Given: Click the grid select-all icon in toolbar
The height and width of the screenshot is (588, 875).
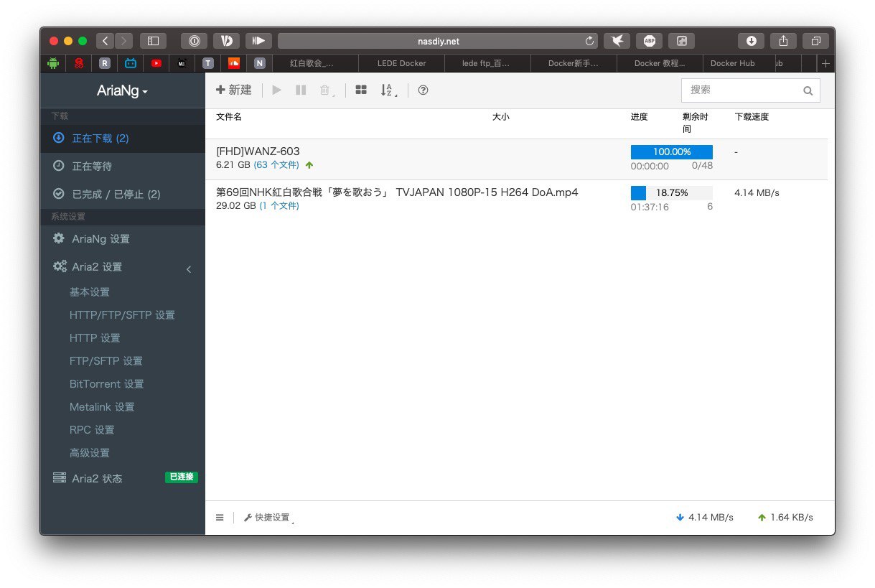Looking at the screenshot, I should click(x=361, y=90).
